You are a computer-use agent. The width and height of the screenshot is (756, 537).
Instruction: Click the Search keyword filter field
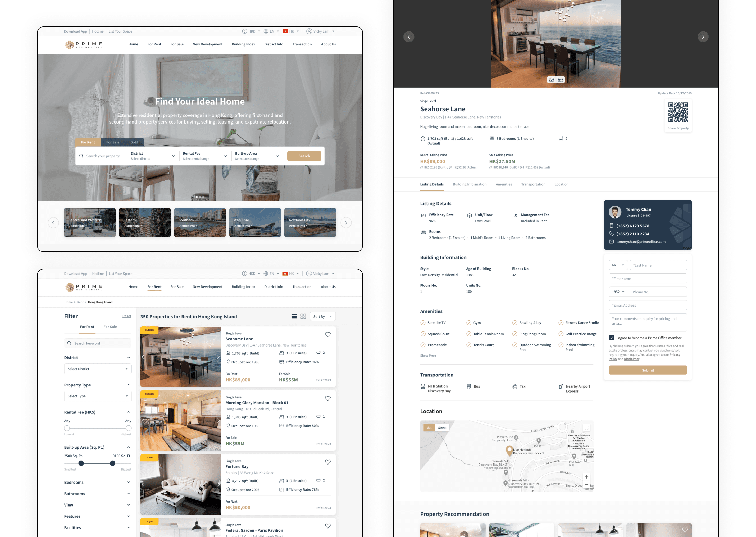(x=98, y=343)
